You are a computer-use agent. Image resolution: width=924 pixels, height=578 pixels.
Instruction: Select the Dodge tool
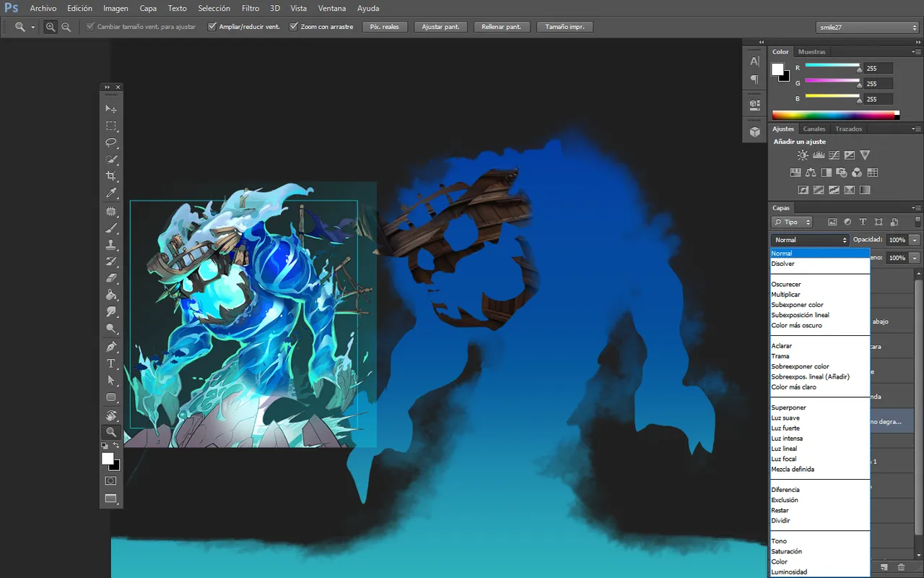(x=111, y=328)
